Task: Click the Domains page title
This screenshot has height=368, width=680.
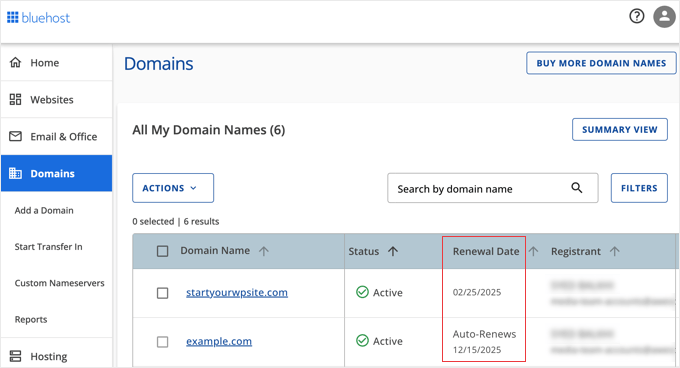Action: 159,64
